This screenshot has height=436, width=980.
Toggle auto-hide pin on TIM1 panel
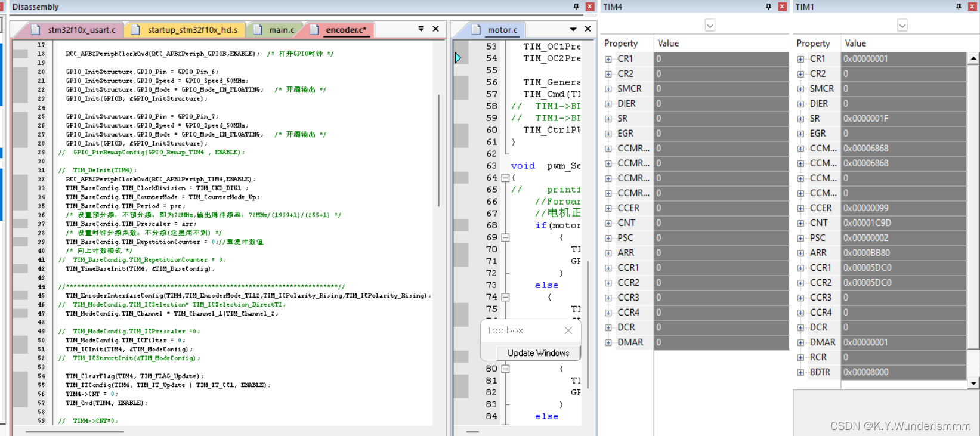click(959, 7)
